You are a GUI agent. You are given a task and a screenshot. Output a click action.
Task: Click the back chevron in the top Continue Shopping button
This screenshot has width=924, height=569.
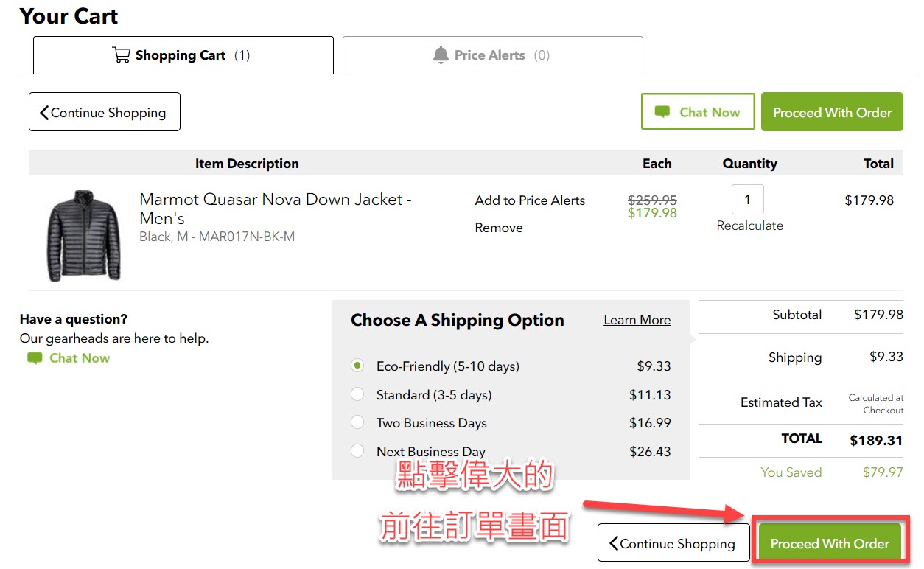click(x=44, y=112)
